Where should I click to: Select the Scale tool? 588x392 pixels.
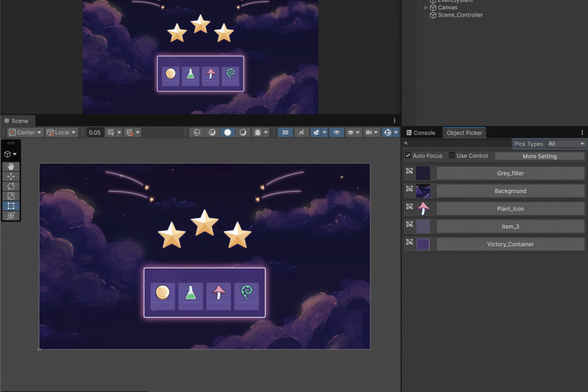(x=11, y=196)
